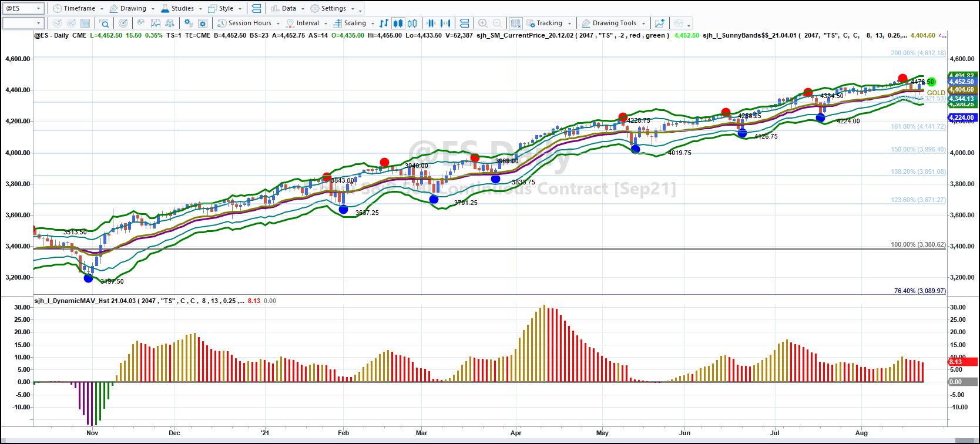The image size is (980, 444).
Task: Click the increase bar spacing icon
Action: point(446,23)
